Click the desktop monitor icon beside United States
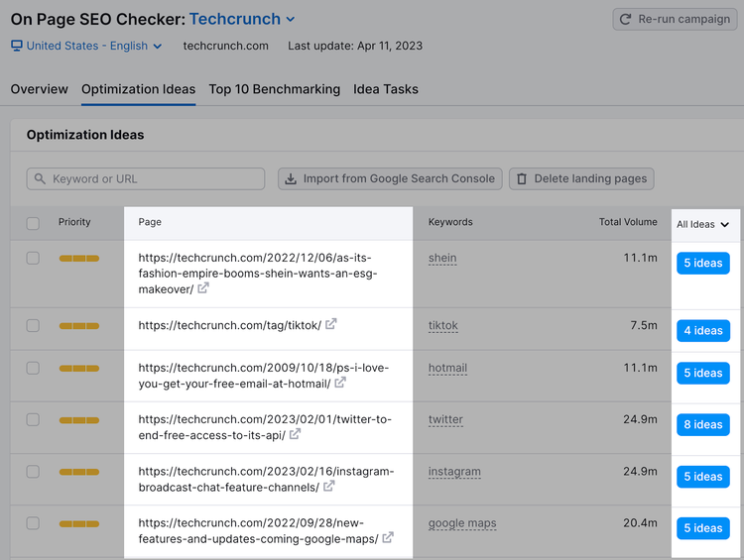The width and height of the screenshot is (744, 560). 17,46
